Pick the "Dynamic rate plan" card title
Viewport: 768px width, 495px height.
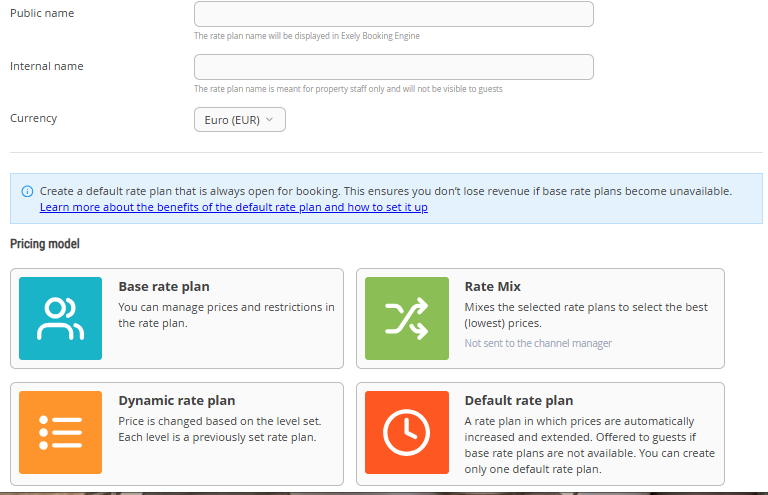[176, 401]
